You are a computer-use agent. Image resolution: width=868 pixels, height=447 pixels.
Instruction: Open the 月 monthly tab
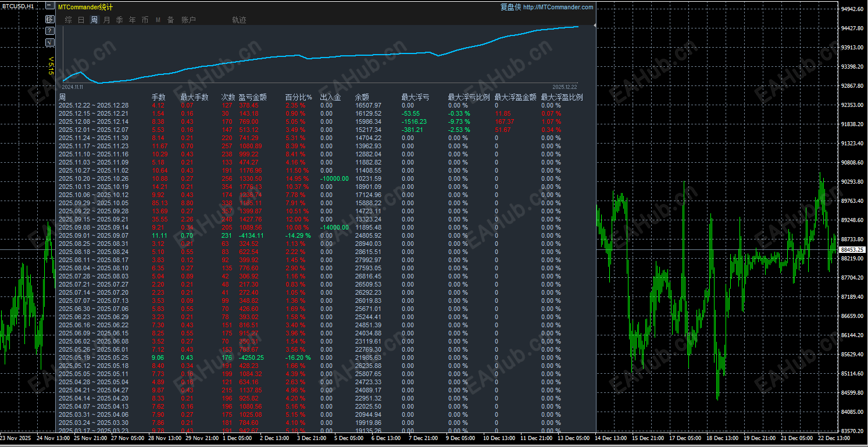(x=107, y=20)
